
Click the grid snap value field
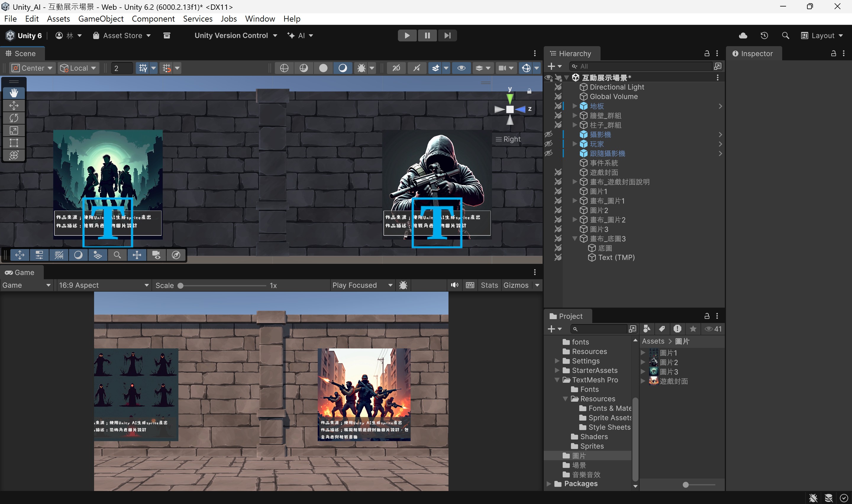tap(122, 68)
